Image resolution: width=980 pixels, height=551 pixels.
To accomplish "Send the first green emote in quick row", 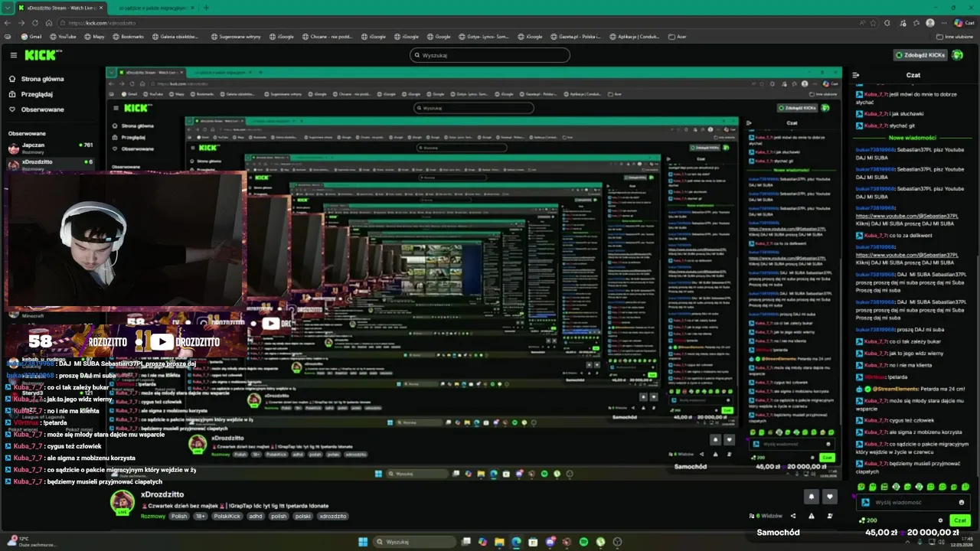I will 861,487.
